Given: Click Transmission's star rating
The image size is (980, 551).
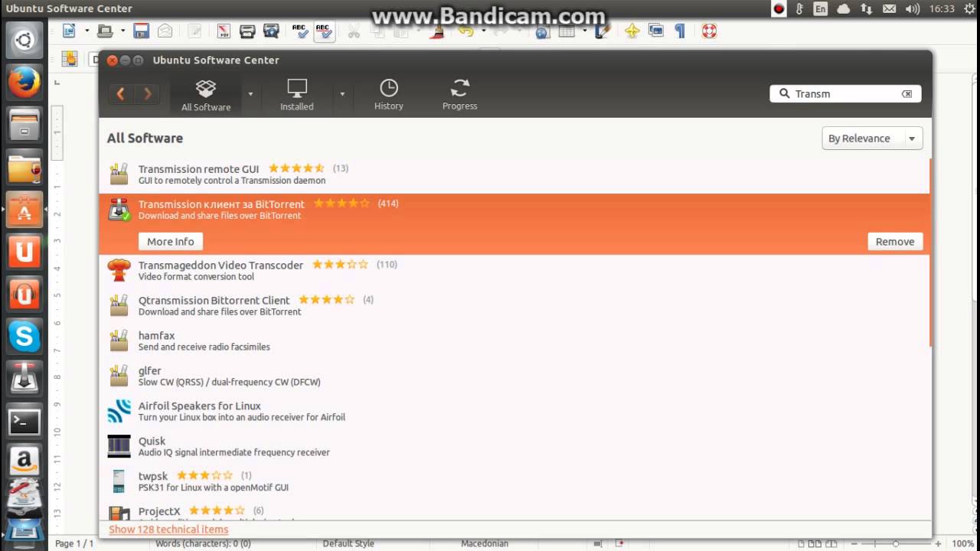Looking at the screenshot, I should click(341, 204).
